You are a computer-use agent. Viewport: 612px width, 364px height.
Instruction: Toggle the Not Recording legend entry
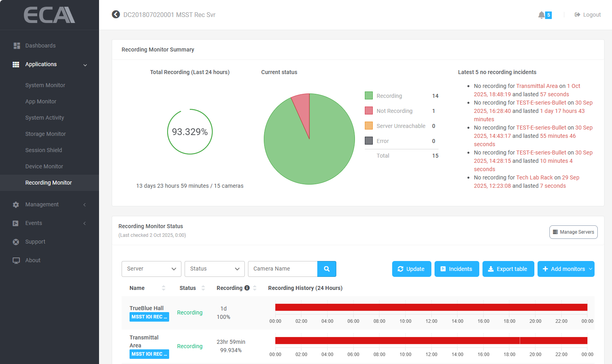coord(394,111)
